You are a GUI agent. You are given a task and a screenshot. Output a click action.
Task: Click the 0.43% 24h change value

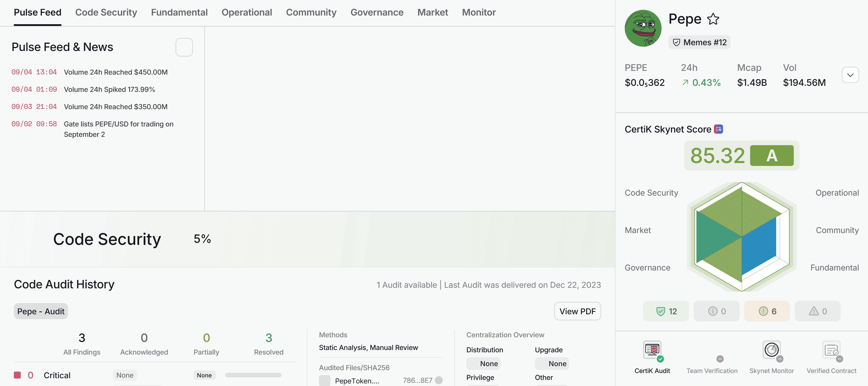[x=706, y=83]
